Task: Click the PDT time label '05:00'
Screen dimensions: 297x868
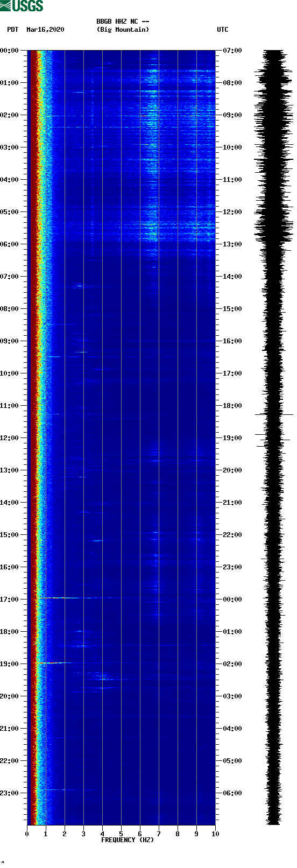Action: (x=10, y=212)
